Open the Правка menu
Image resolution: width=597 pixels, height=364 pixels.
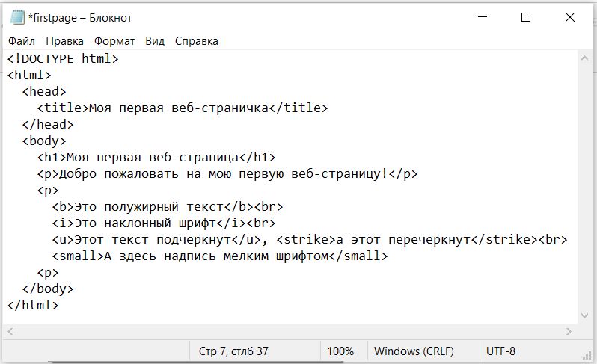tap(65, 41)
